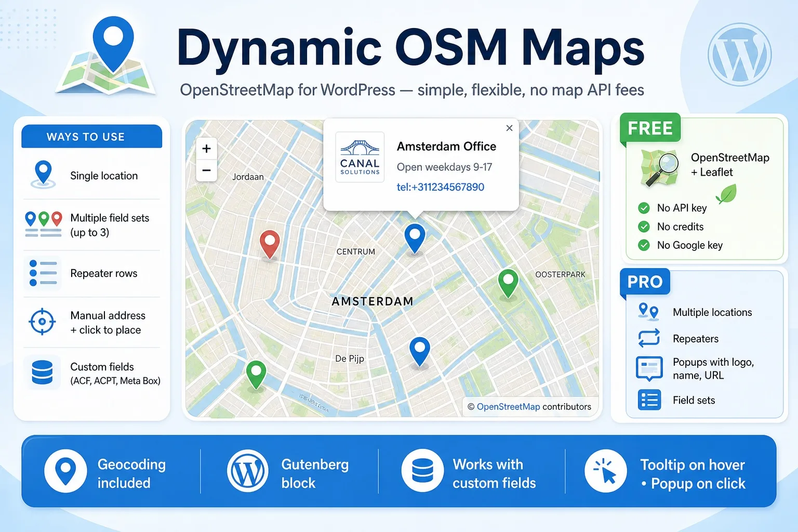Click the Multiple field sets pins icon

(44, 224)
